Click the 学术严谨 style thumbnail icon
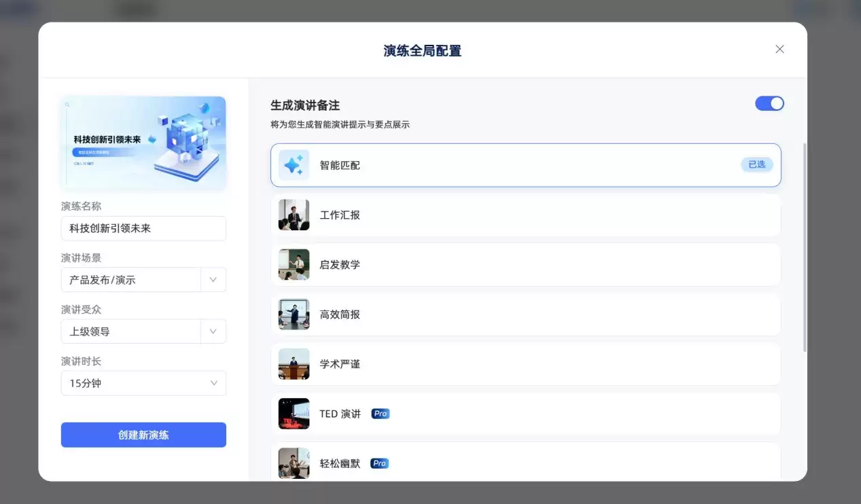The width and height of the screenshot is (861, 504). click(x=294, y=364)
